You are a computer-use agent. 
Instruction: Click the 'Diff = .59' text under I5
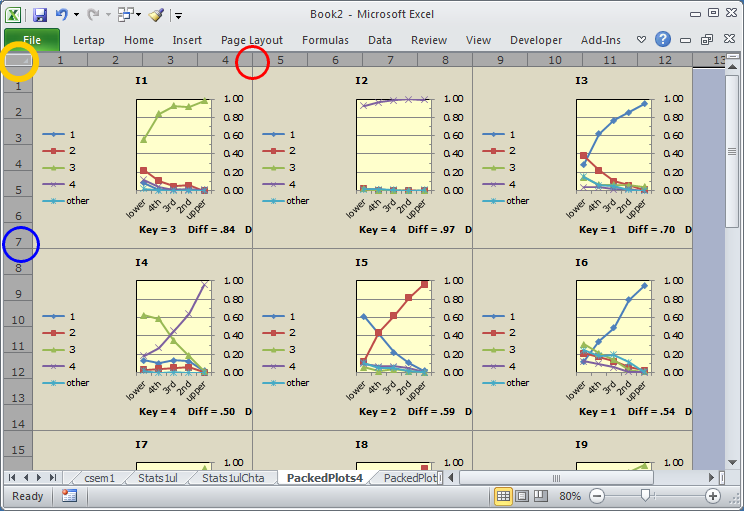[431, 411]
